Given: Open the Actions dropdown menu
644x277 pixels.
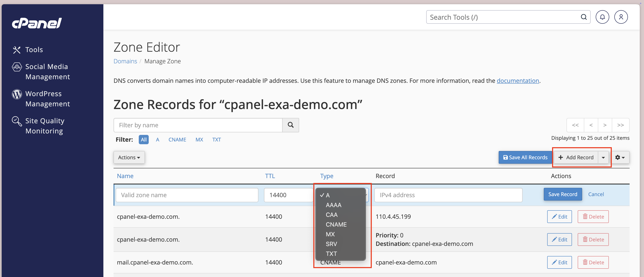Looking at the screenshot, I should click(129, 157).
